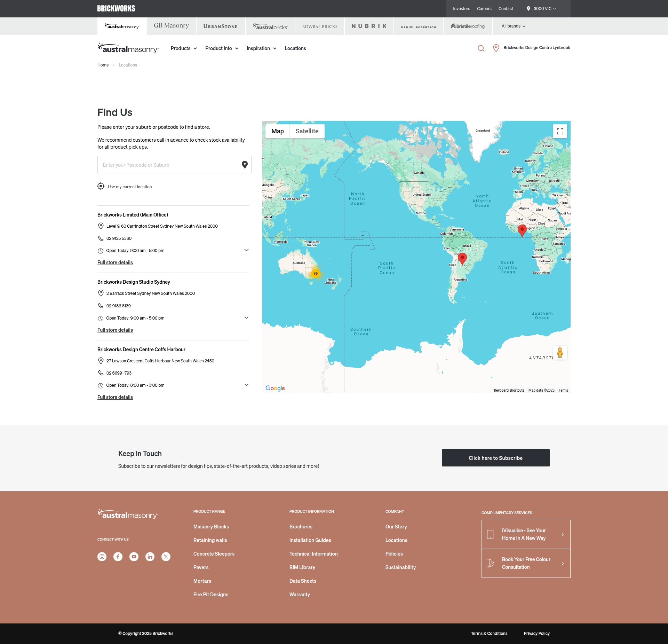This screenshot has height=644, width=668.
Task: Switch to the UrbanStone brand tab
Action: (x=221, y=26)
